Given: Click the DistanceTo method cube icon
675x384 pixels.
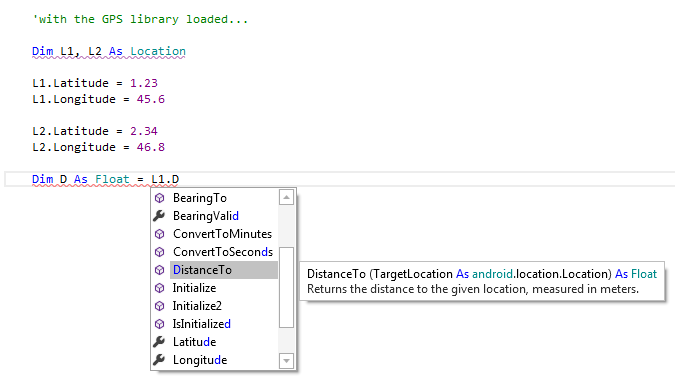Looking at the screenshot, I should coord(159,270).
